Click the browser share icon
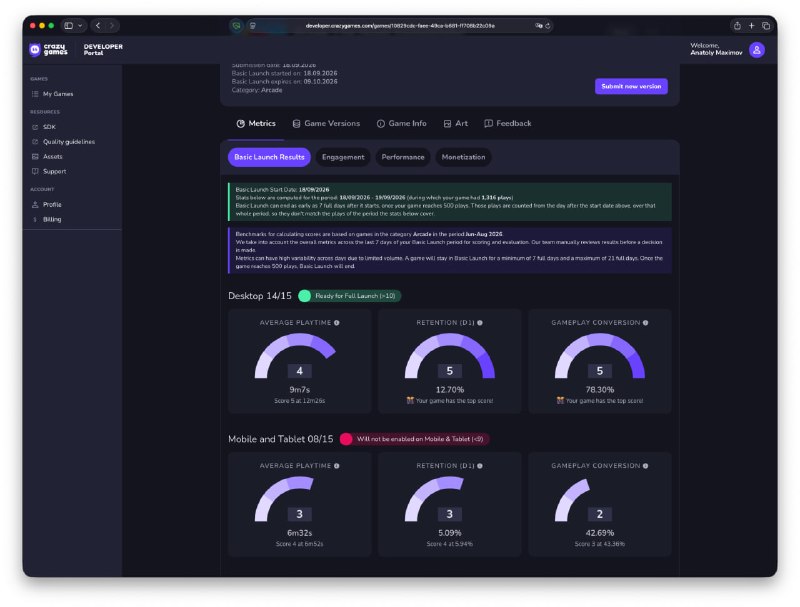The width and height of the screenshot is (800, 607). 737,26
